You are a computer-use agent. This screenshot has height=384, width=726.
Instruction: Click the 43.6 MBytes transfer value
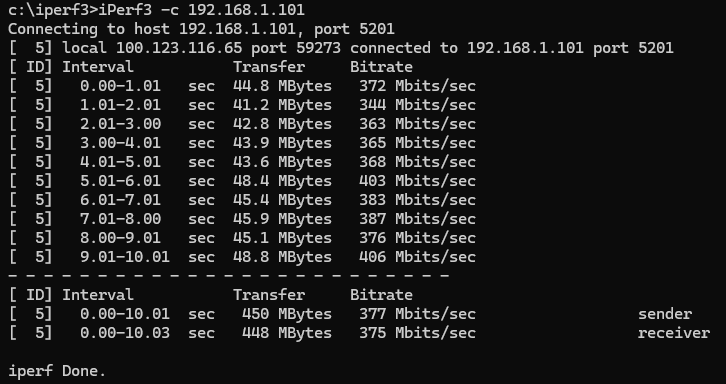tap(282, 162)
